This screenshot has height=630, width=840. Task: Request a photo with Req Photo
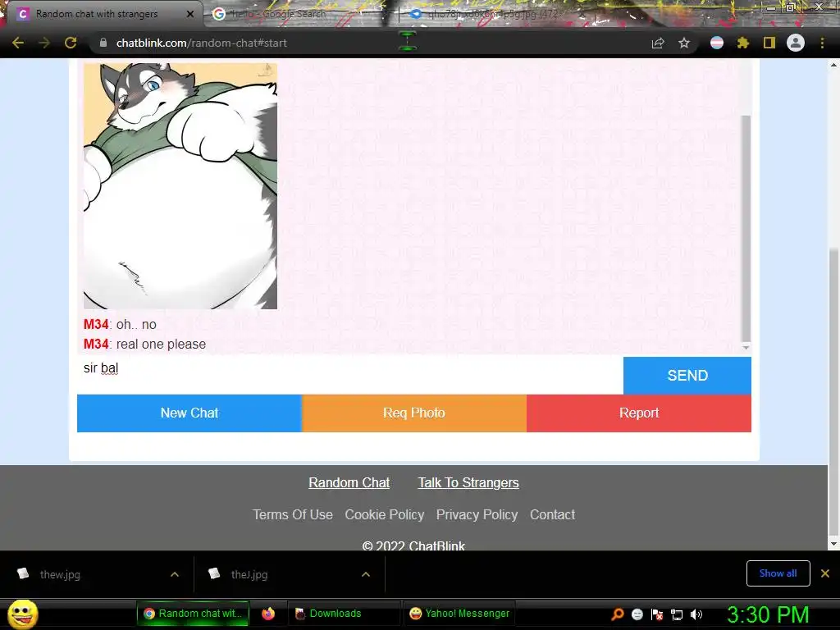point(414,413)
